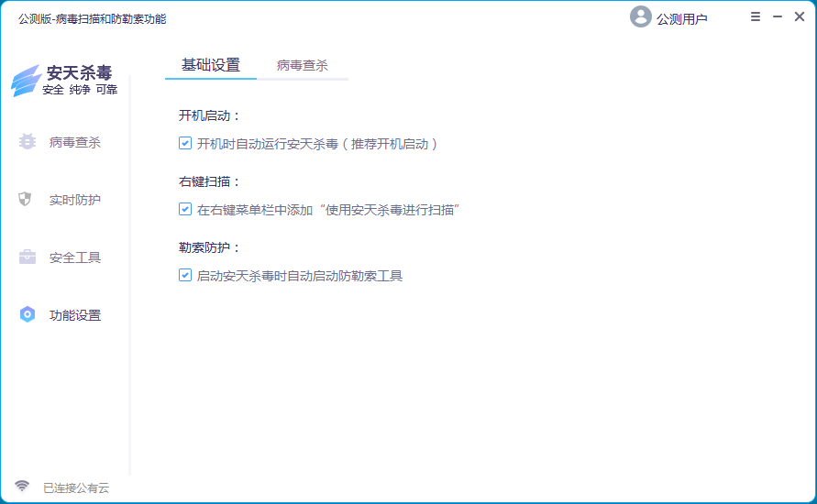Screen dimensions: 817x504
Task: Select 实时防护 label in the sidebar
Action: pos(75,200)
